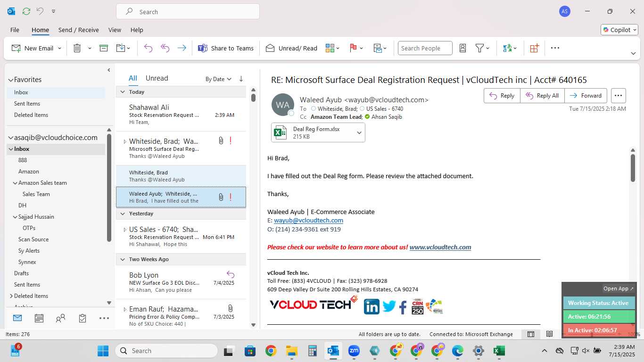
Task: Switch to Calendar in navigation bar
Action: tap(39, 318)
